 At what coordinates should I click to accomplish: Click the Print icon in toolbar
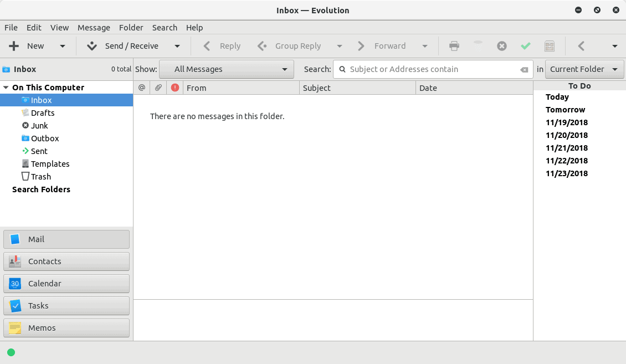(x=454, y=46)
